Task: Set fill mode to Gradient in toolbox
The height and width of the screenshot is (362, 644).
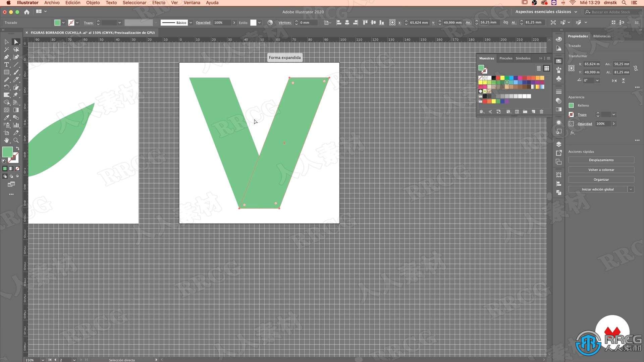Action: coord(11,169)
